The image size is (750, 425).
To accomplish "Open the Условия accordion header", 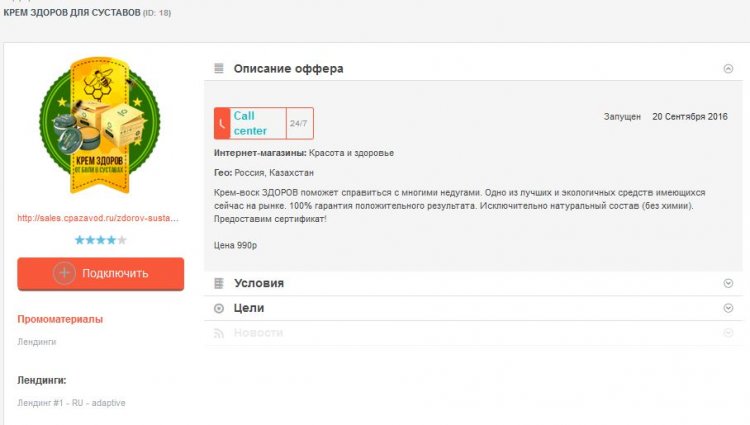I will 259,284.
